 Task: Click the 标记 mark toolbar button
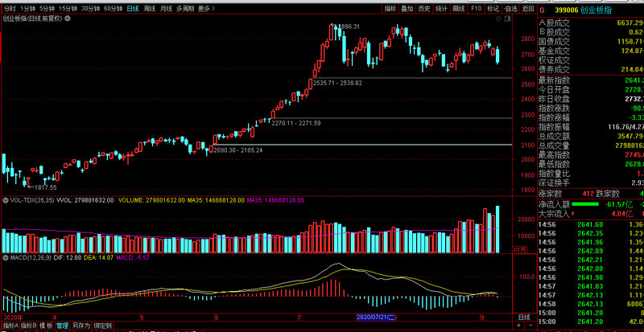[493, 8]
